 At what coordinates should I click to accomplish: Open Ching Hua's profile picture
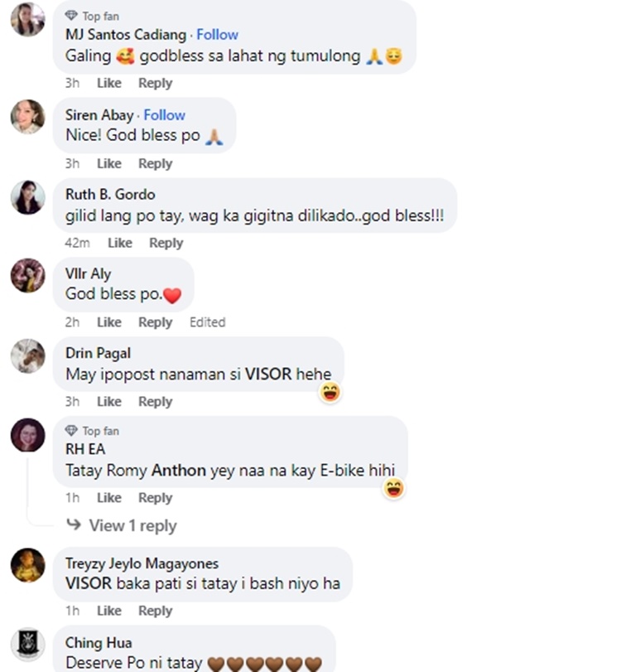coord(27,645)
